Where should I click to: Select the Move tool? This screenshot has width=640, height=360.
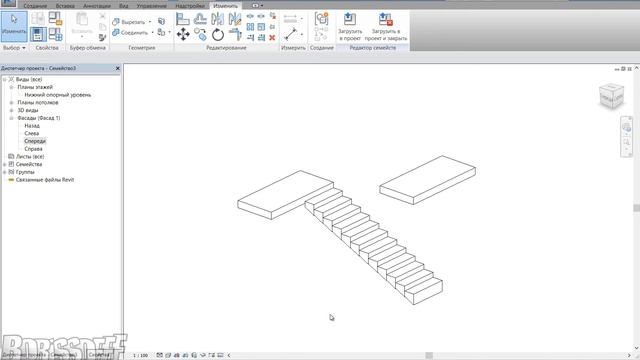[x=183, y=35]
